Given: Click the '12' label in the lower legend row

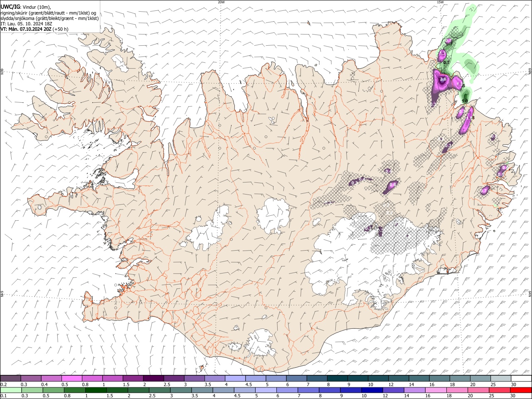Looking at the screenshot, I should [x=386, y=396].
